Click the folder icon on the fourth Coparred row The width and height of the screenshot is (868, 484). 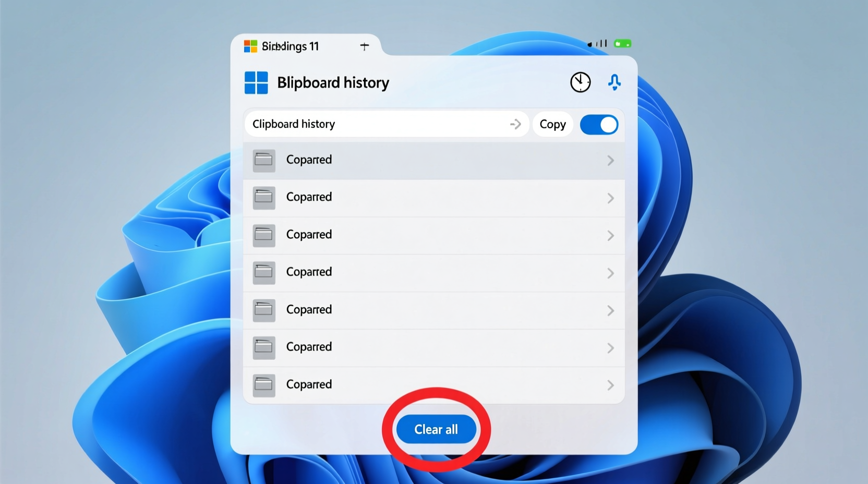pyautogui.click(x=264, y=273)
